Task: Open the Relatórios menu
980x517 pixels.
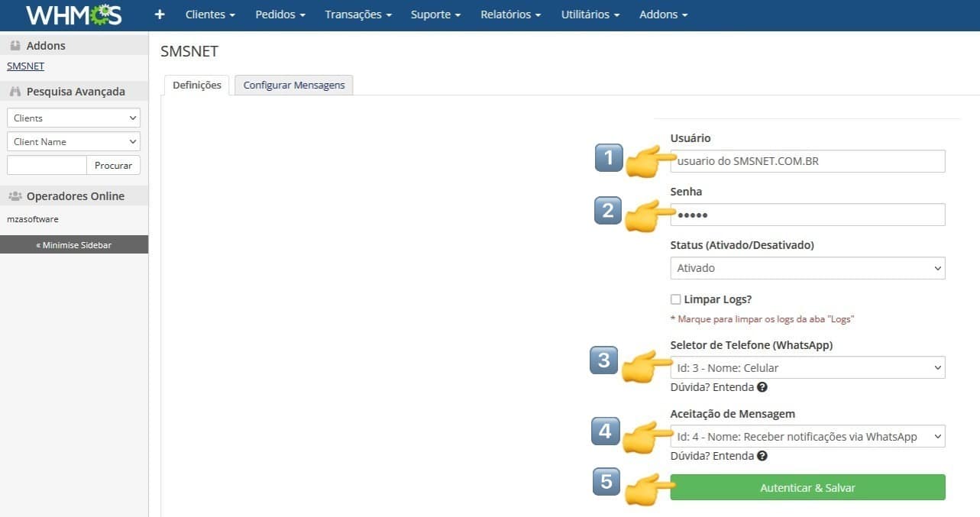Action: tap(510, 15)
